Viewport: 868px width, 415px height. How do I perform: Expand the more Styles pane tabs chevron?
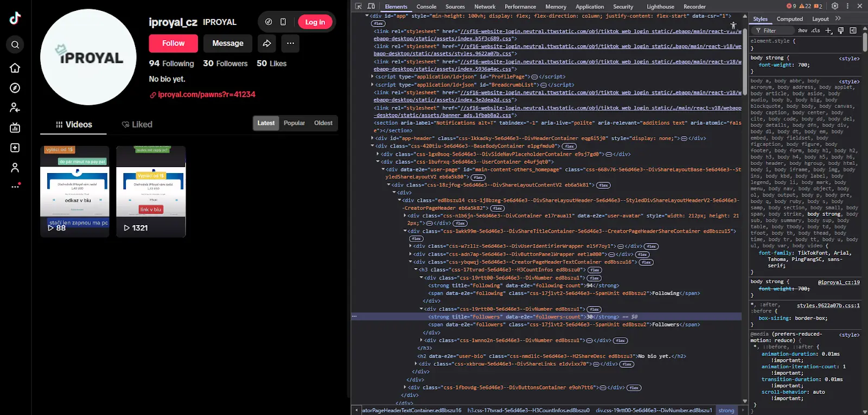(838, 19)
